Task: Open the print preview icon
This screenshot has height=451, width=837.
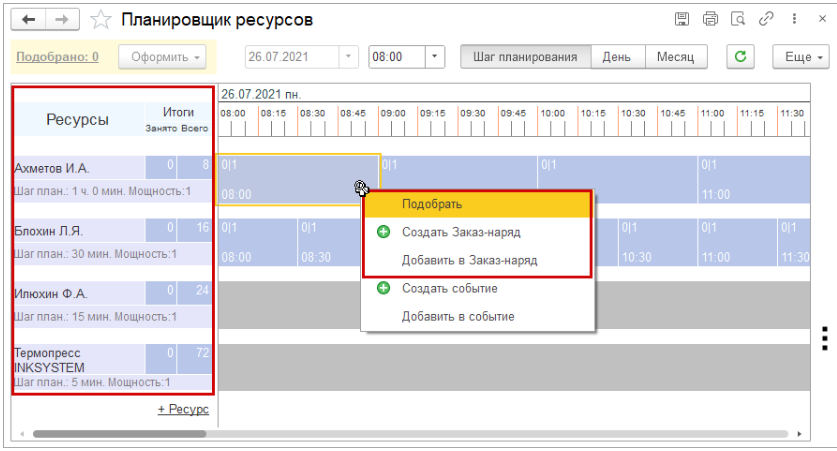Action: [x=738, y=20]
